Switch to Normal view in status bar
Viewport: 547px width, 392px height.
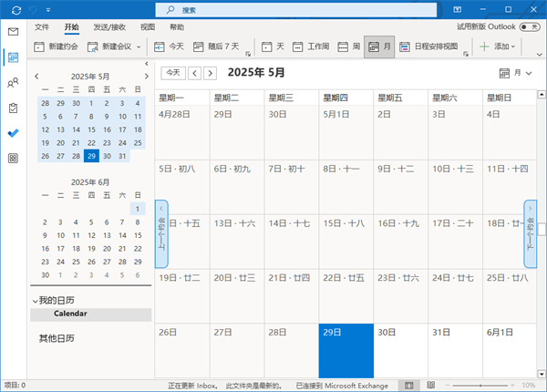[408, 386]
